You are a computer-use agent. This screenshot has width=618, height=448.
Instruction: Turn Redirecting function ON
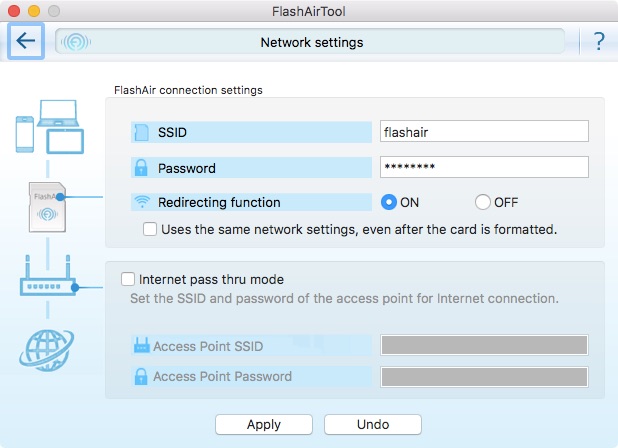[x=389, y=202]
